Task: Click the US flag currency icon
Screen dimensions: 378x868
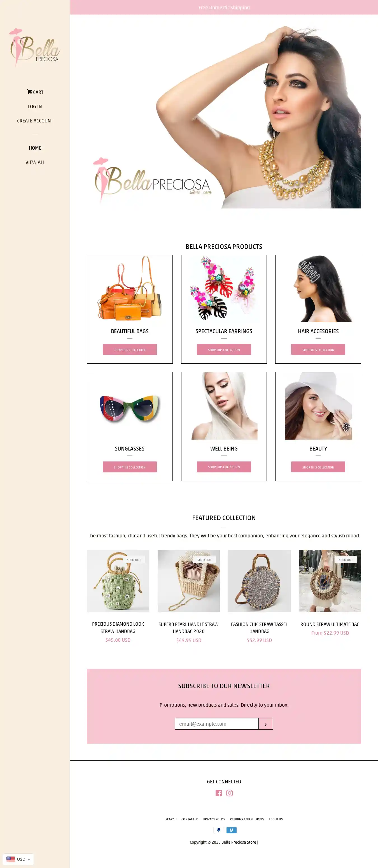Action: [11, 859]
